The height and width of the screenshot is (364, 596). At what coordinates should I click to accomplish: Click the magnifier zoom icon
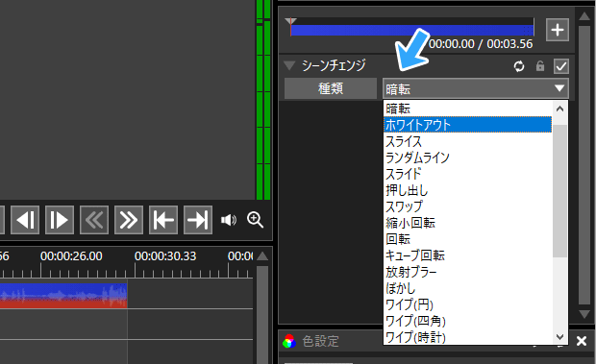(255, 220)
